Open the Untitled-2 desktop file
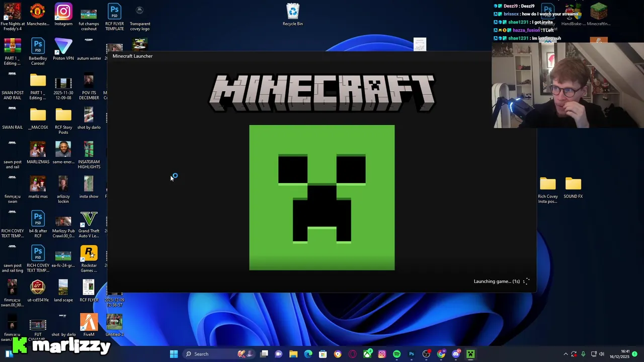 tap(114, 326)
